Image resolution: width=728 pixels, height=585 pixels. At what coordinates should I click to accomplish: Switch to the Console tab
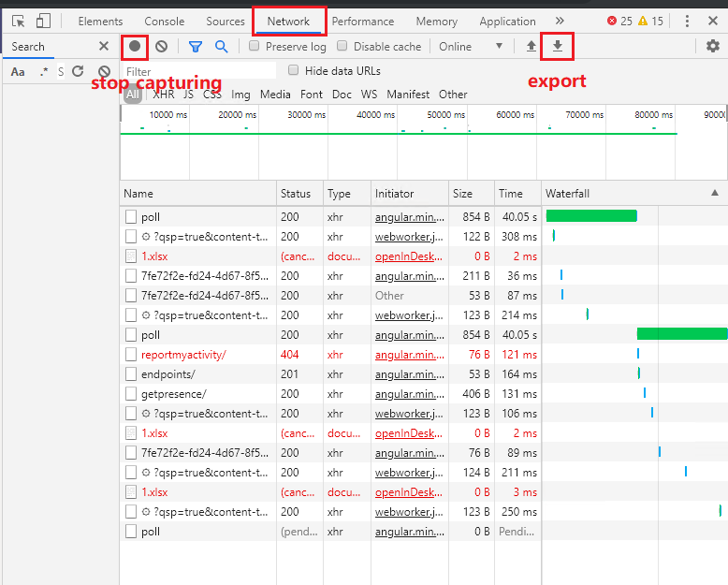tap(164, 21)
